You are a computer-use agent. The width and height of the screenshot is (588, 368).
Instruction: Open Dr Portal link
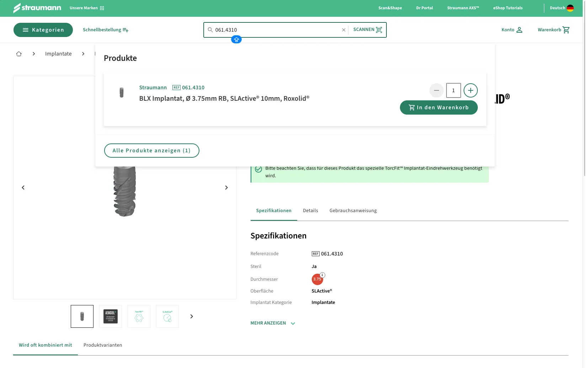point(424,8)
